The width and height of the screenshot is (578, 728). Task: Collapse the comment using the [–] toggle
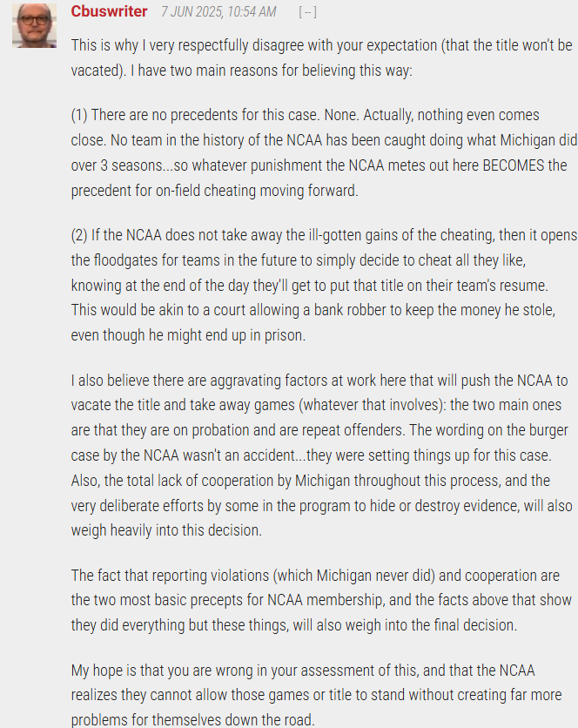pyautogui.click(x=308, y=11)
